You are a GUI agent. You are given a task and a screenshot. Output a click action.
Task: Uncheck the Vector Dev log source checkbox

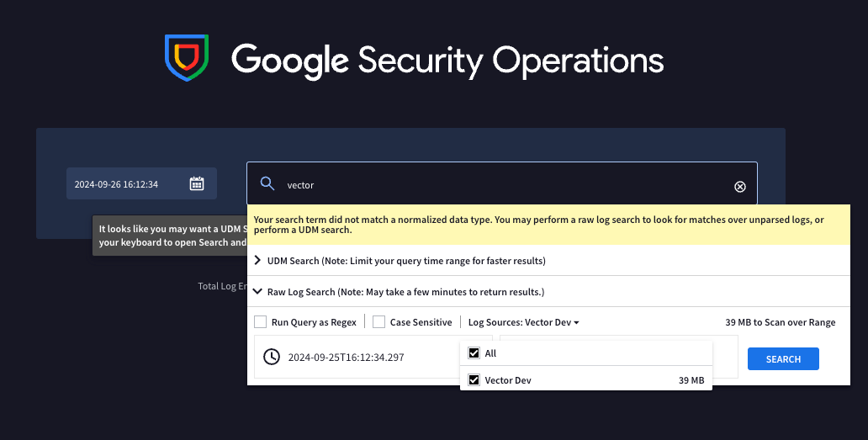[x=474, y=380]
